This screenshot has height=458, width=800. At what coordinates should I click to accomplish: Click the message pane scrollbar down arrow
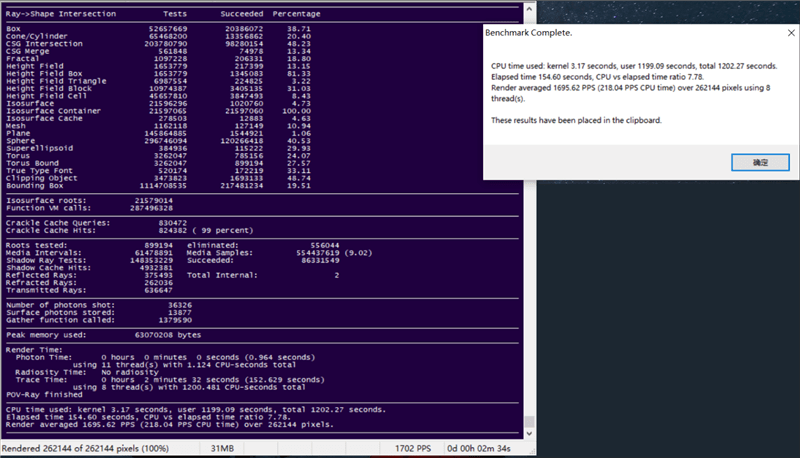tap(529, 434)
